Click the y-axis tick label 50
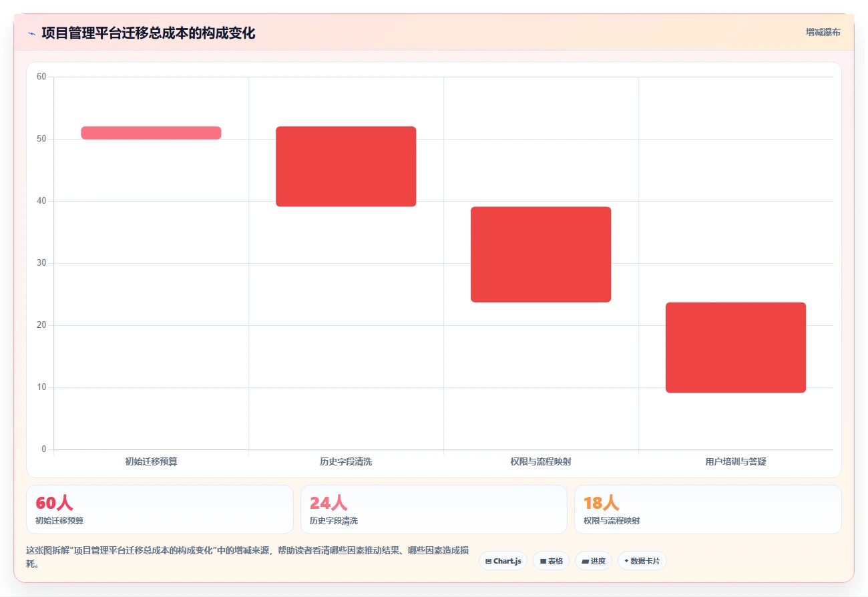 41,139
